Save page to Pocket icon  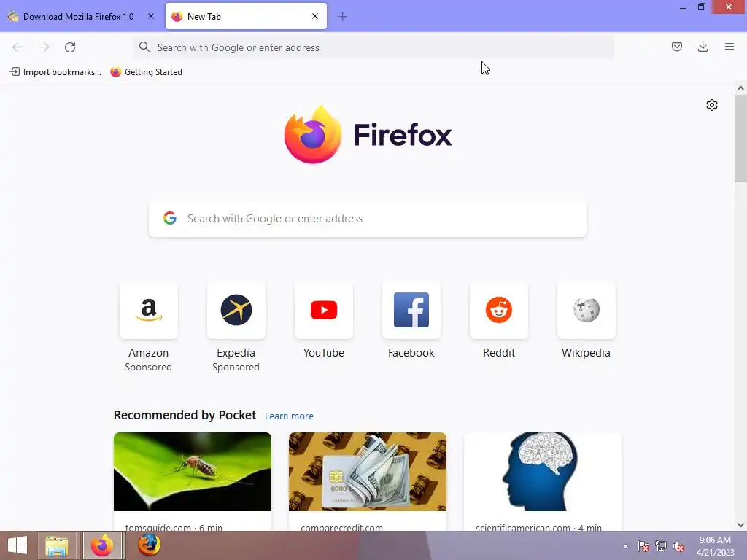click(x=676, y=47)
